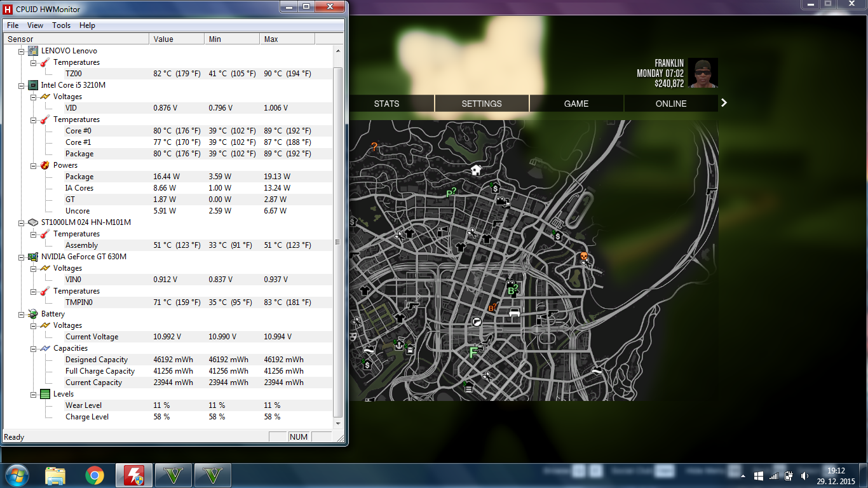Click the Intel Core i5 3210M processor icon
The height and width of the screenshot is (488, 868).
click(33, 85)
